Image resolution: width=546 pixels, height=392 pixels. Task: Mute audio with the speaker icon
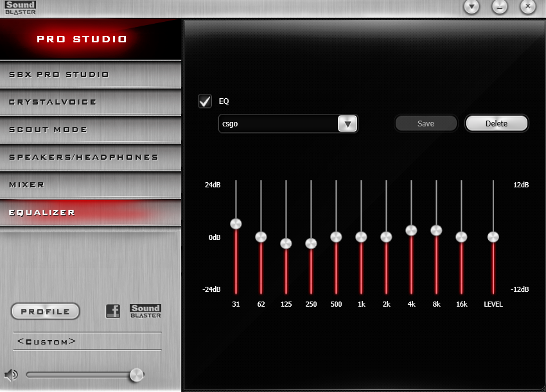11,375
